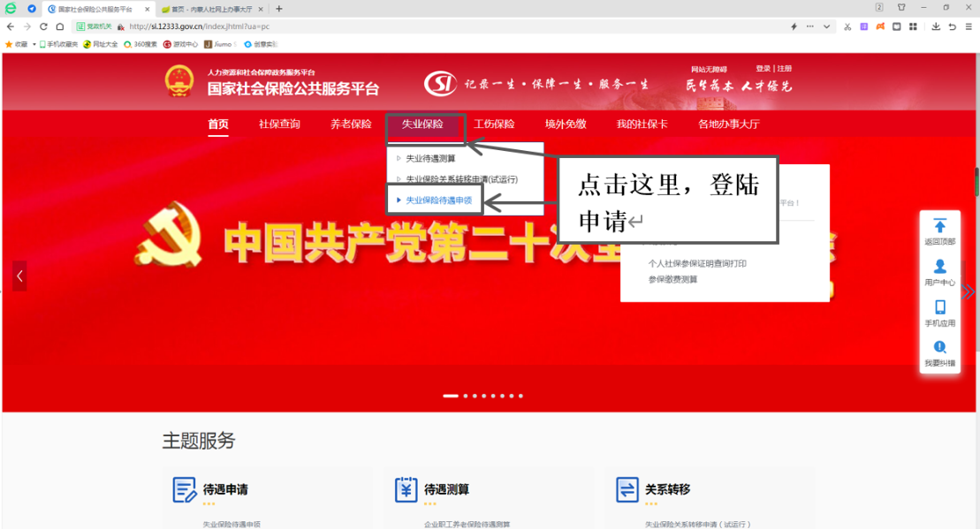Click the 登录 link in header
Screen dimensions: 980x529
[x=763, y=69]
